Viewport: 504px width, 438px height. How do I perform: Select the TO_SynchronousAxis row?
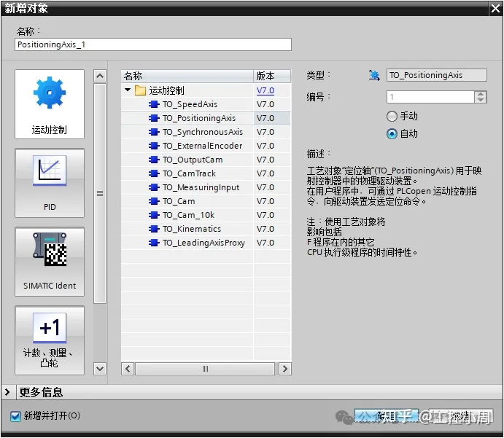[206, 132]
